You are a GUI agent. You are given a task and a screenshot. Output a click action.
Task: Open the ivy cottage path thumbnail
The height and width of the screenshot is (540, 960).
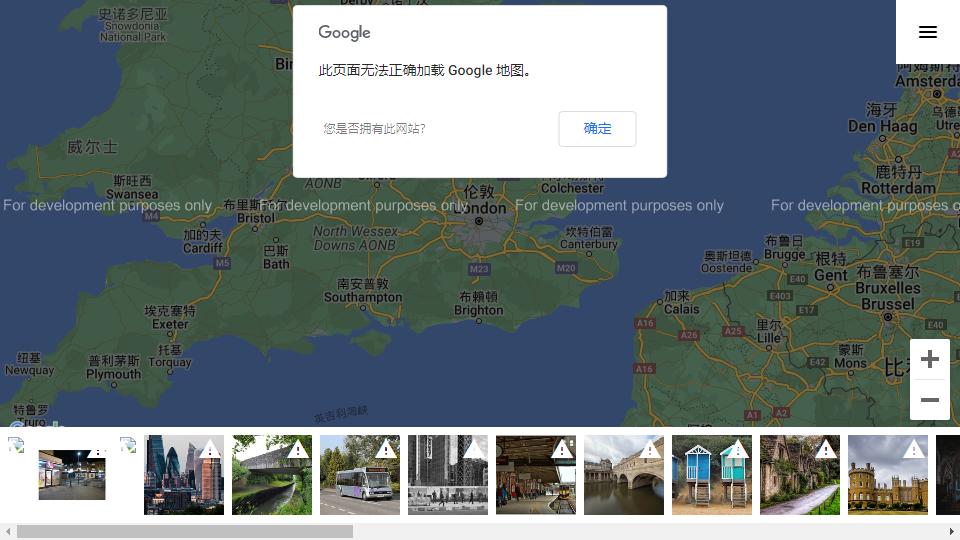[800, 475]
